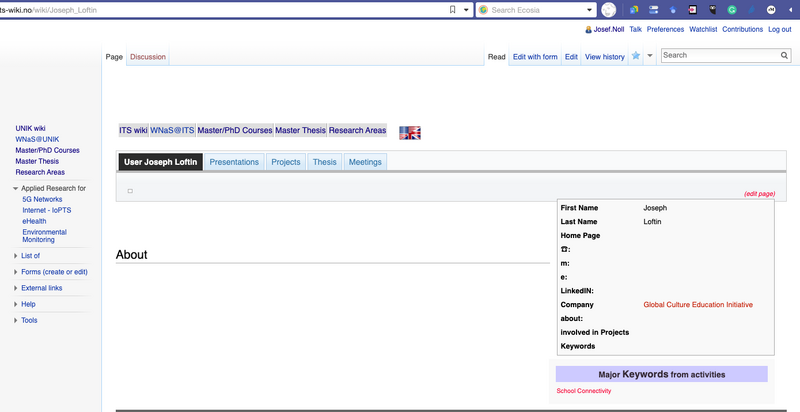Click the Master Thesis navigation button
Screen dimensions: 800x412
point(301,131)
